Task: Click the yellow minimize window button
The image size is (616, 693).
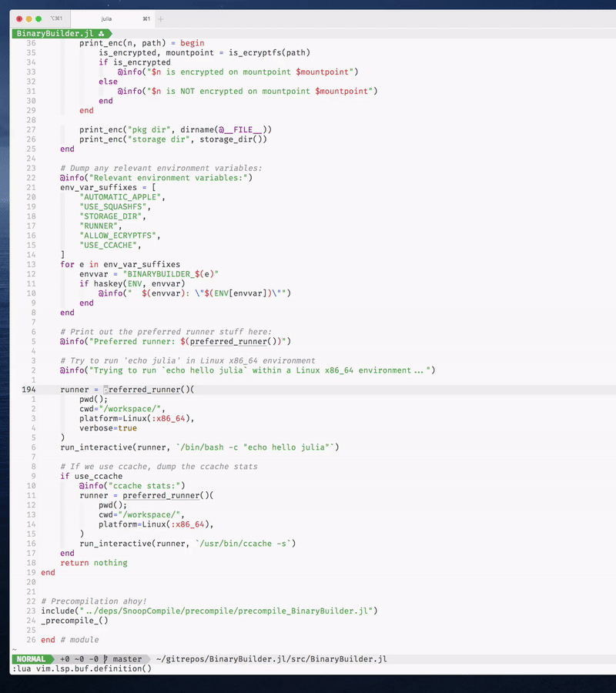Action: point(28,18)
